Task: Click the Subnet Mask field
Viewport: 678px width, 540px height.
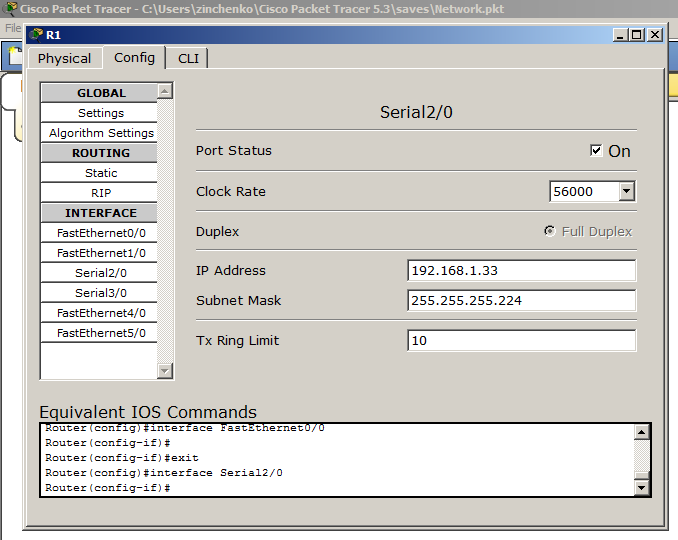Action: tap(521, 300)
